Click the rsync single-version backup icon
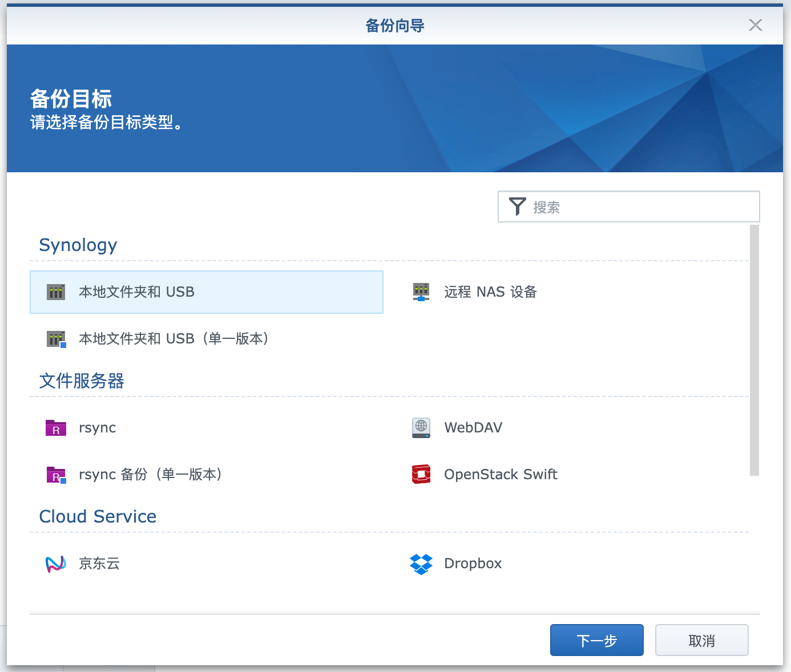 click(x=56, y=475)
